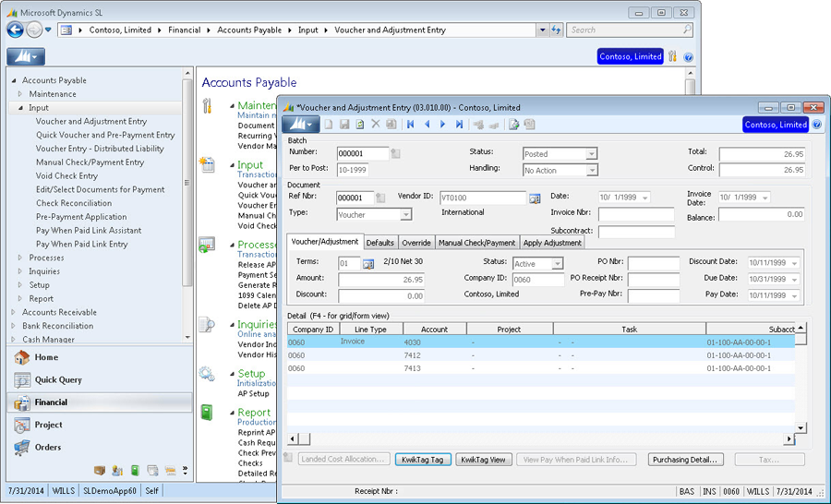Click the worker icon at navigation pane bottom
Viewport: 831px width, 504px height.
pyautogui.click(x=117, y=470)
